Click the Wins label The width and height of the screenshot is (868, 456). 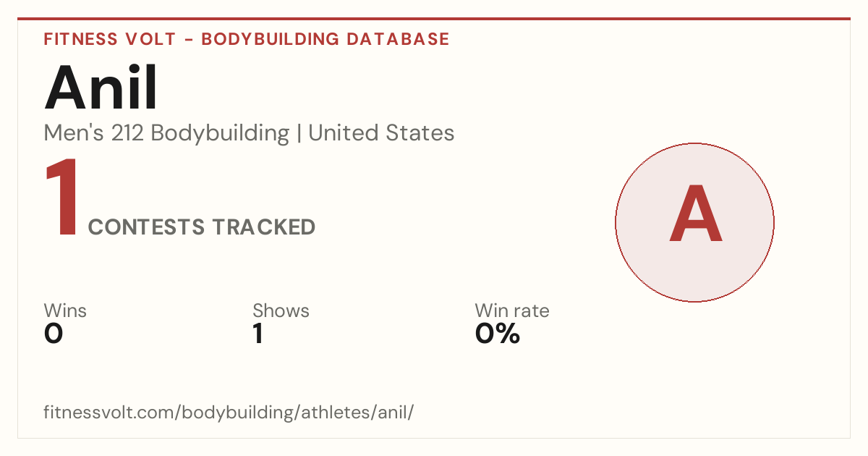(x=65, y=311)
